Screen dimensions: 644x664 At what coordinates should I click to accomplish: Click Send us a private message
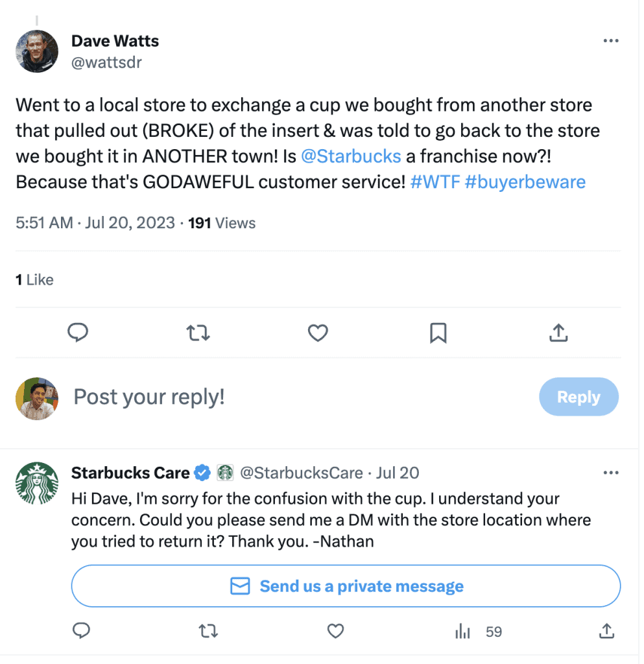tap(346, 586)
